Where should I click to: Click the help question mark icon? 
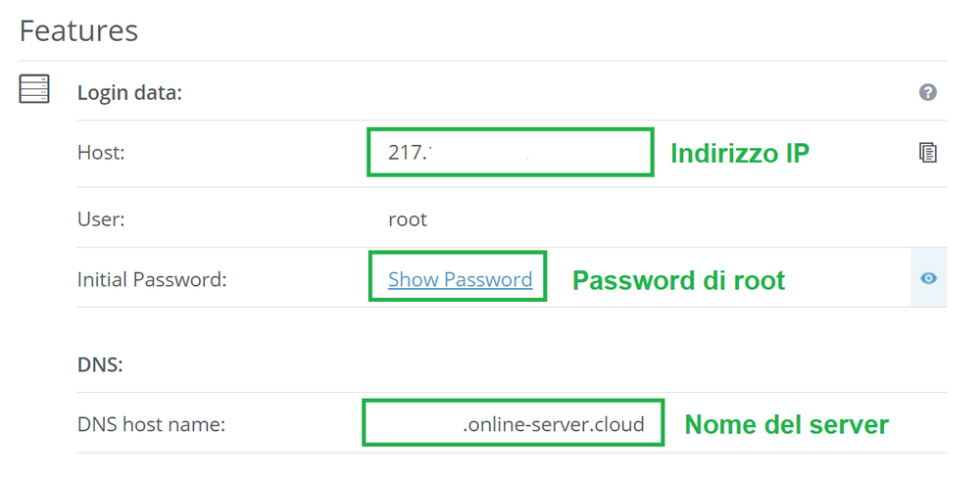[927, 92]
